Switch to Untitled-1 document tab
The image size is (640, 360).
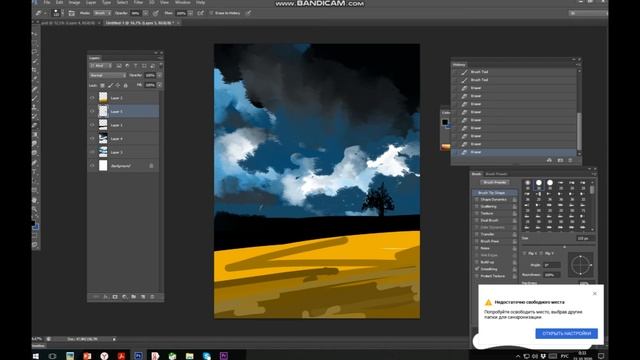pyautogui.click(x=140, y=23)
